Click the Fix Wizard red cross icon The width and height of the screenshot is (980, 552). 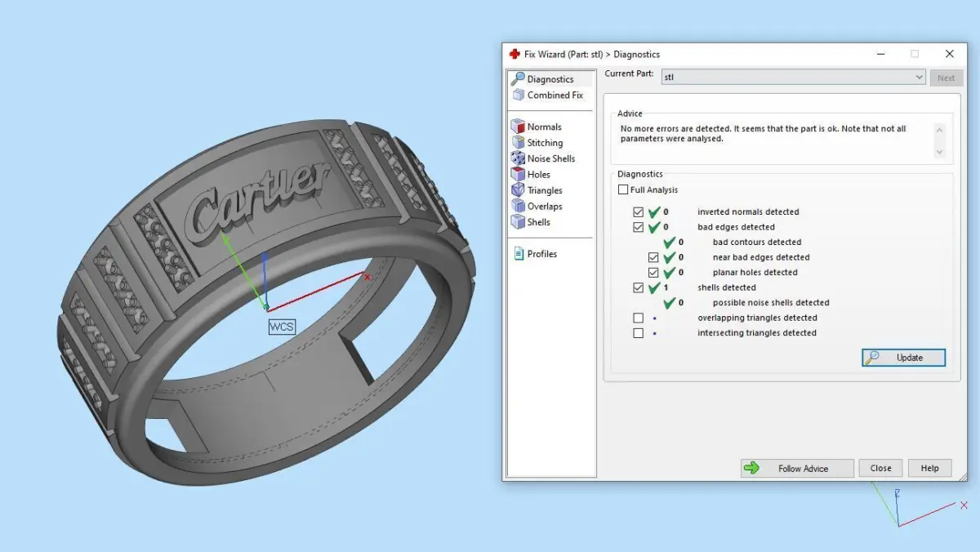(x=514, y=54)
